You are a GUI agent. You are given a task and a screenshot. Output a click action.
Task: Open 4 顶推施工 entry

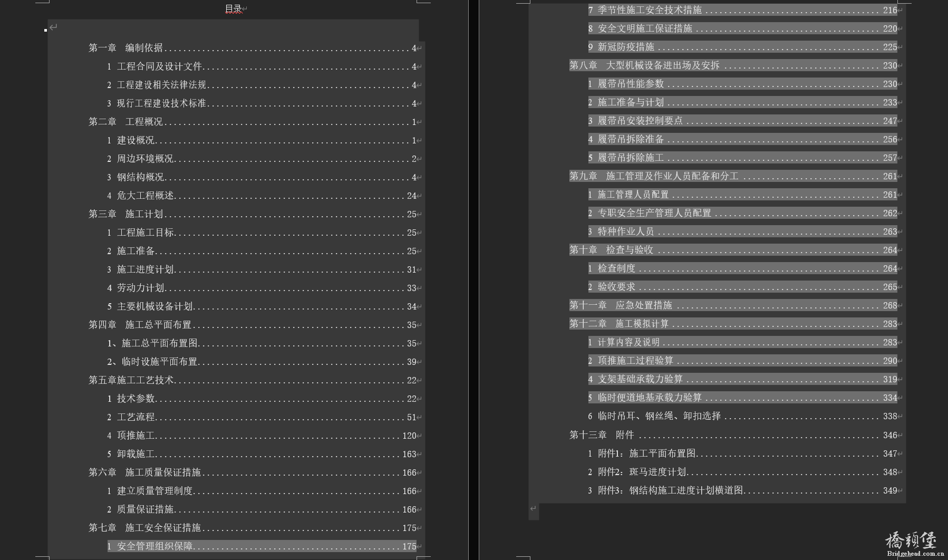point(262,436)
